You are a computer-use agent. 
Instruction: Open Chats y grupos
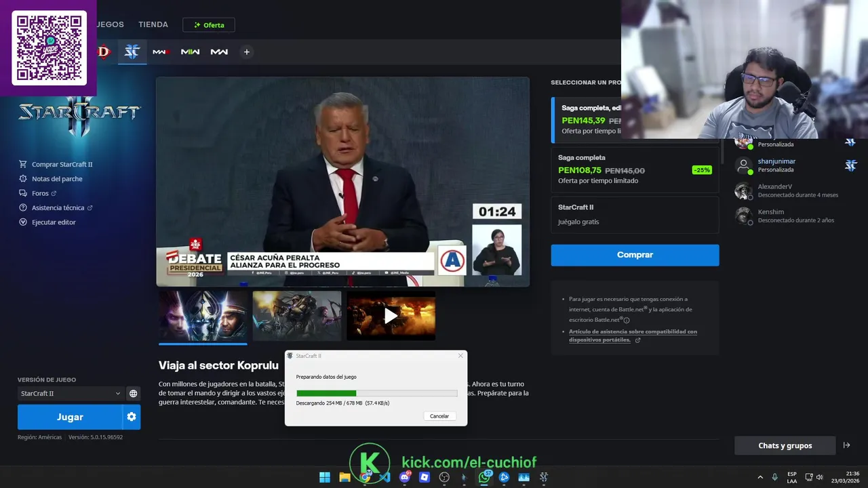pyautogui.click(x=785, y=445)
